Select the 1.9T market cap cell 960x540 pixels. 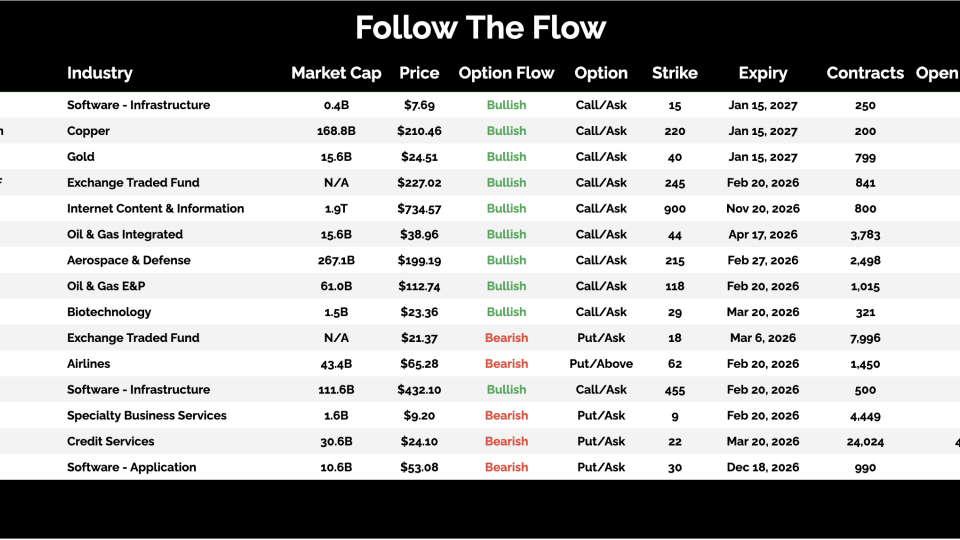coord(335,209)
